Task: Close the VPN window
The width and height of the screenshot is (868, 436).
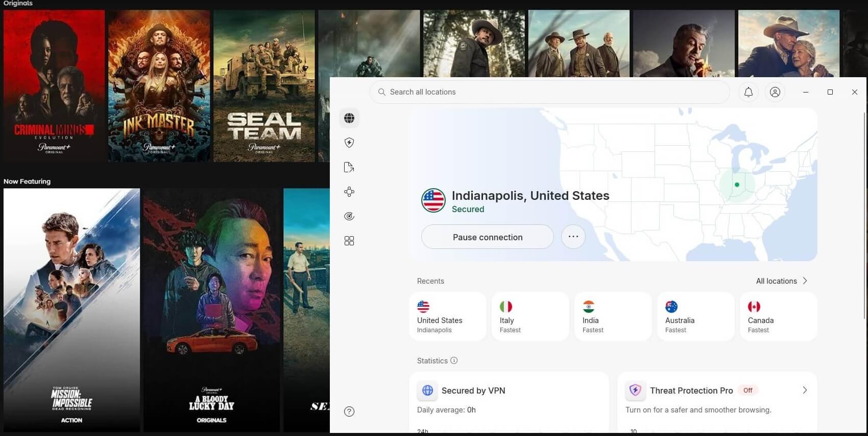Action: tap(855, 92)
